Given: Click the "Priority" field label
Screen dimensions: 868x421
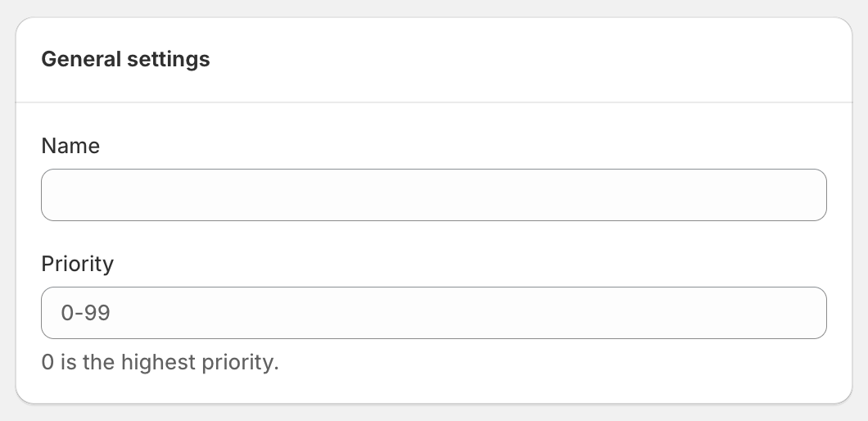Looking at the screenshot, I should click(77, 264).
